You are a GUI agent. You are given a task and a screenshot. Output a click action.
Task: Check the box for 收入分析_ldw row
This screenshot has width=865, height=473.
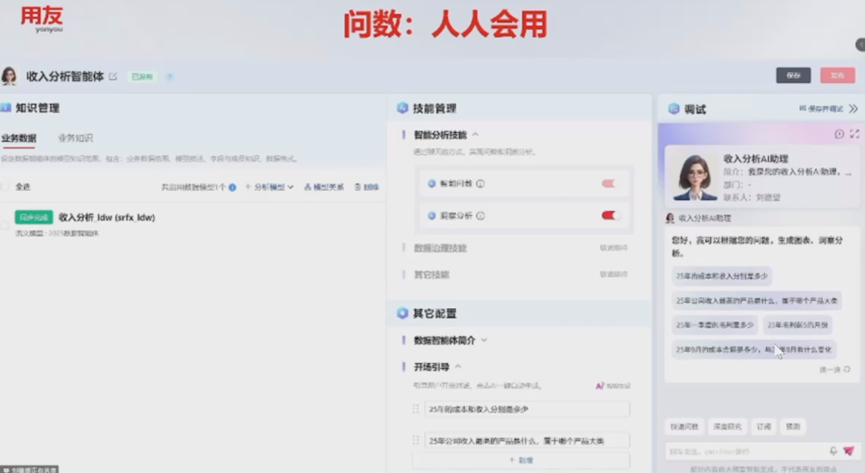tap(5, 225)
